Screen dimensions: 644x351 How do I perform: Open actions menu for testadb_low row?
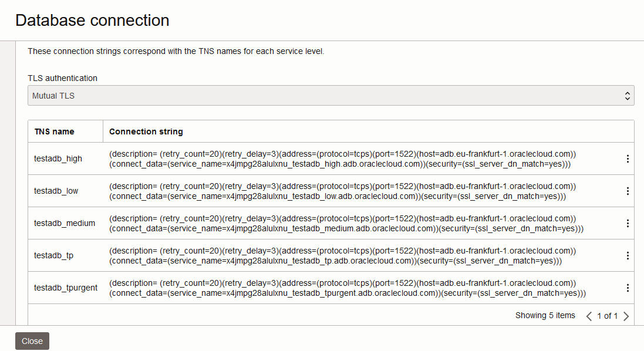628,191
